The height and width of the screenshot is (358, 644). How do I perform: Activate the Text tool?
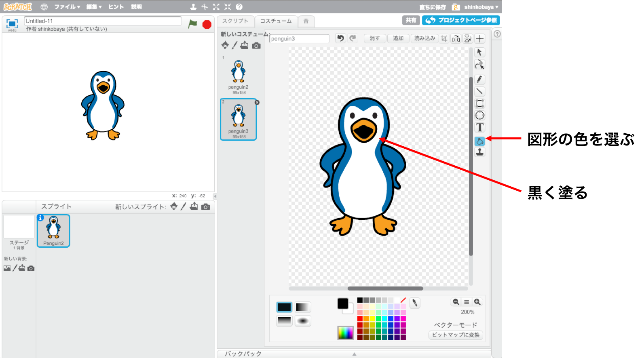(479, 128)
